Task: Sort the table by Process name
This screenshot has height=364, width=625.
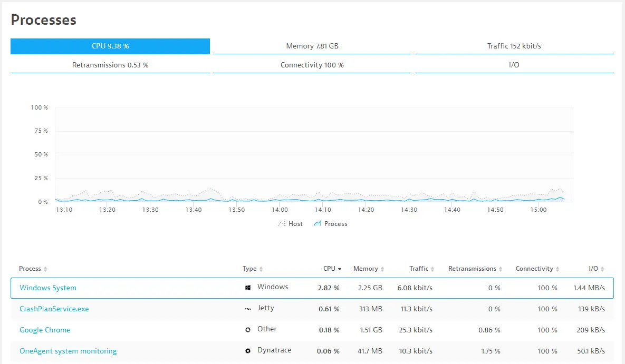Action: tap(33, 269)
